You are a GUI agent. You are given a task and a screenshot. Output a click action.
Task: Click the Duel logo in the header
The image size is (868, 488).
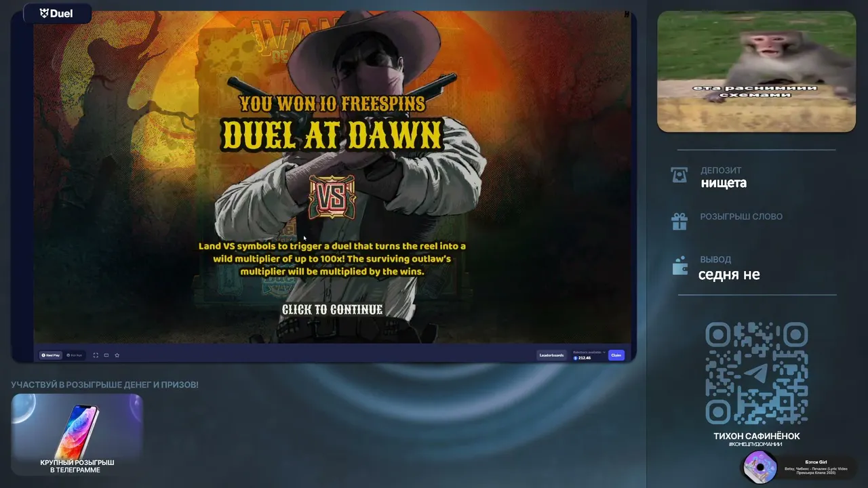[56, 13]
